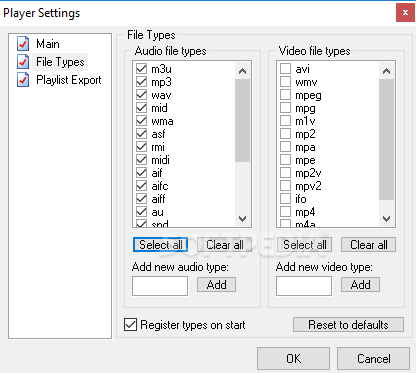Enable the ifo video checkbox
This screenshot has width=416, height=373.
pyautogui.click(x=286, y=199)
